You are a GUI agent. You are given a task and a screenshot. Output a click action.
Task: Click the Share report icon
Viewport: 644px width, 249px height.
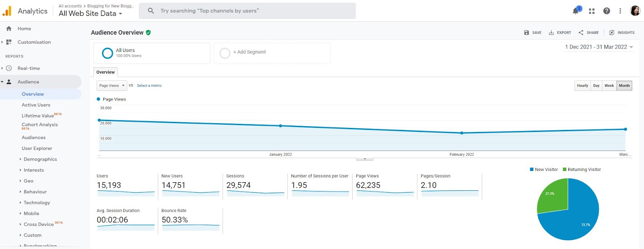point(581,33)
